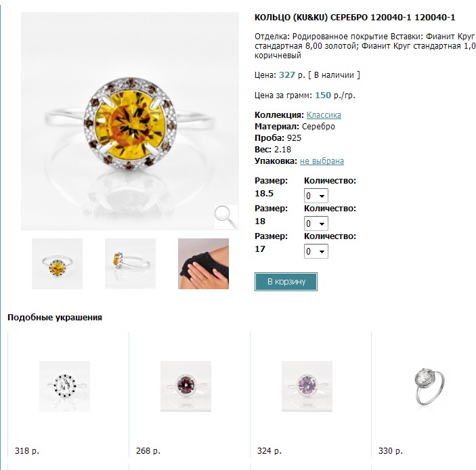Click the "В корзину" add-to-cart button
This screenshot has width=476, height=470.
(286, 282)
